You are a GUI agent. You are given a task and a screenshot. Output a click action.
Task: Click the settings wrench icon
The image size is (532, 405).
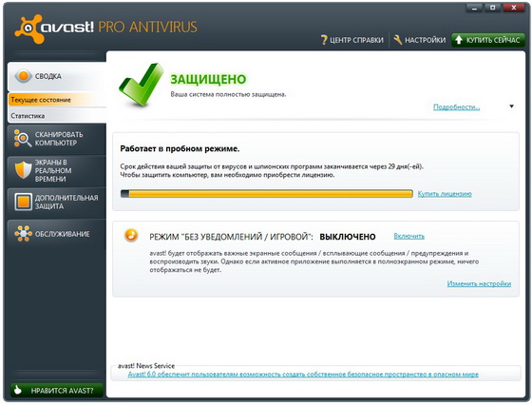pos(398,40)
